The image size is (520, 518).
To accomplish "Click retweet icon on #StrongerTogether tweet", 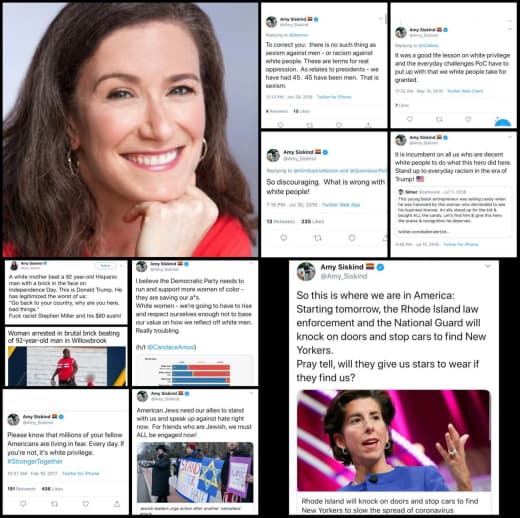I will (54, 504).
